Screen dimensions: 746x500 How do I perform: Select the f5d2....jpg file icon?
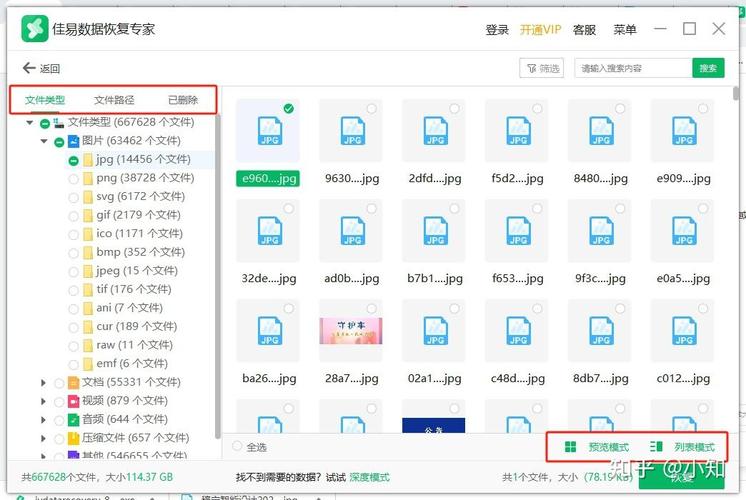(x=518, y=131)
